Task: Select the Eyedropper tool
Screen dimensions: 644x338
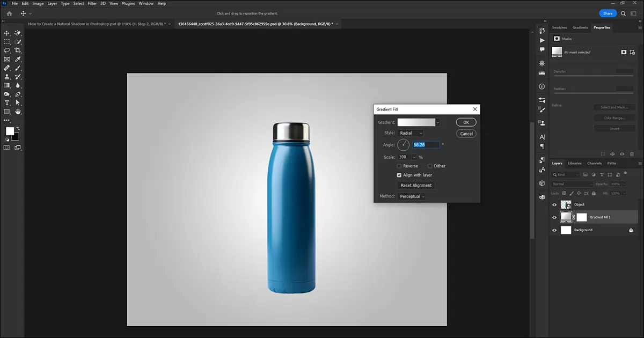Action: [18, 59]
